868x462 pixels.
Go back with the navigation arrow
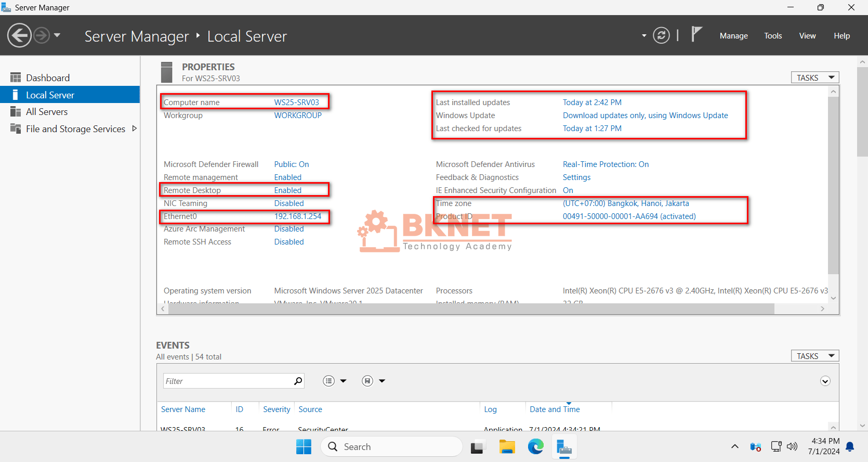20,35
